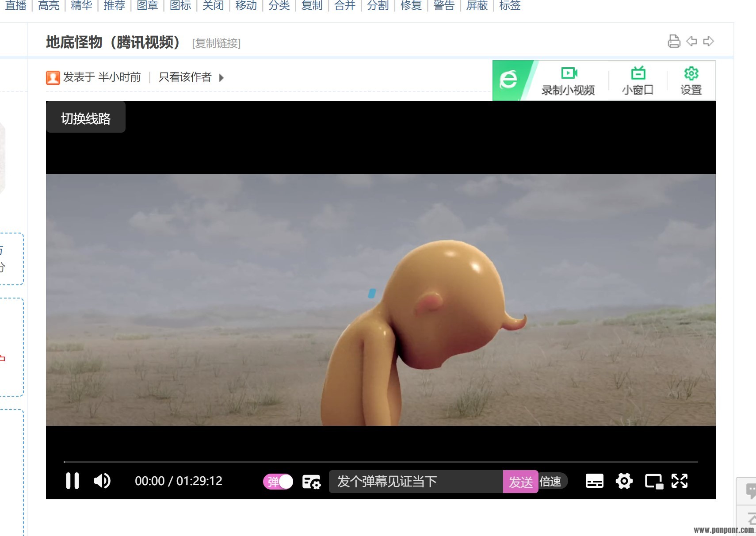Expand the arrow after 只看该作者
Viewport: 756px width, 536px height.
tap(221, 78)
